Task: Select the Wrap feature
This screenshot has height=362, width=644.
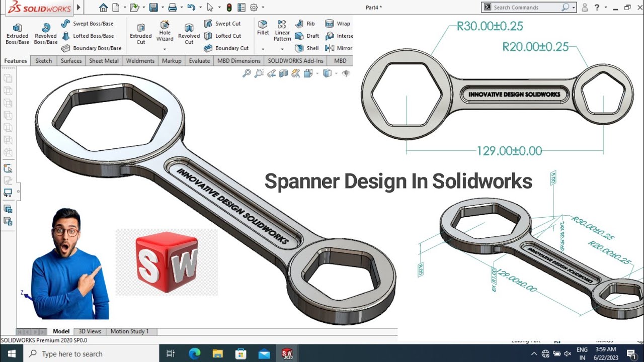Action: 338,24
